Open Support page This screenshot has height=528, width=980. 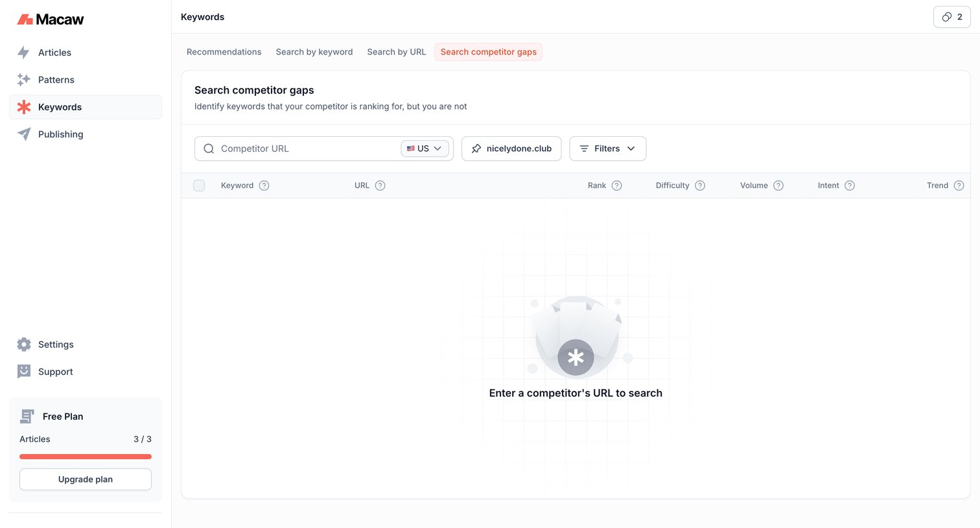coord(86,372)
